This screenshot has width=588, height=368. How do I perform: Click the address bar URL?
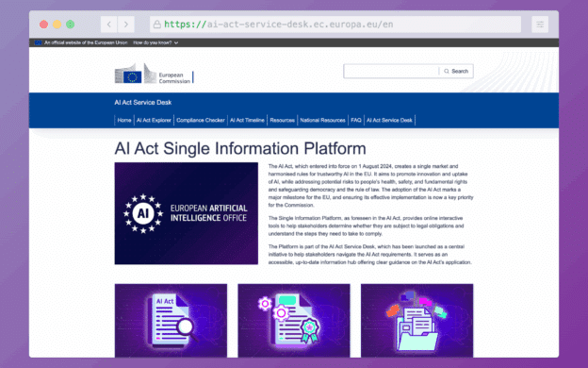tap(279, 25)
